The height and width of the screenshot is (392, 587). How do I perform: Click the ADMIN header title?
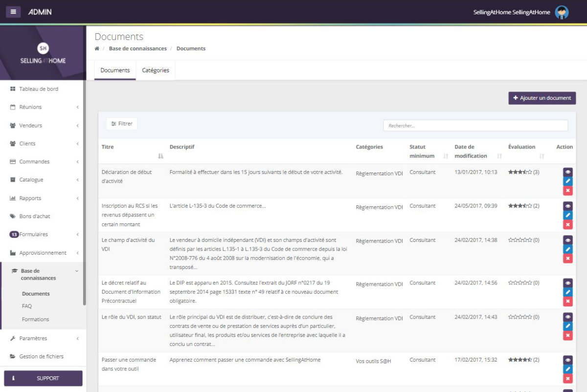(x=40, y=12)
